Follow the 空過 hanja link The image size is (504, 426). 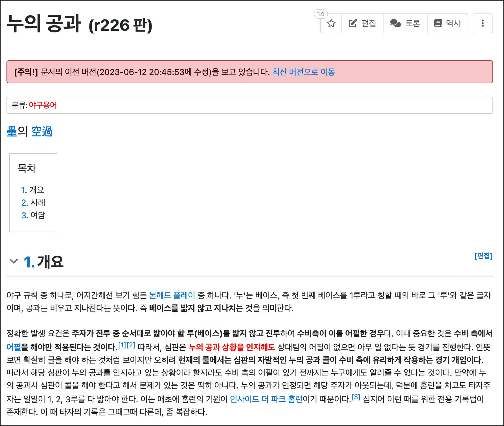[42, 131]
